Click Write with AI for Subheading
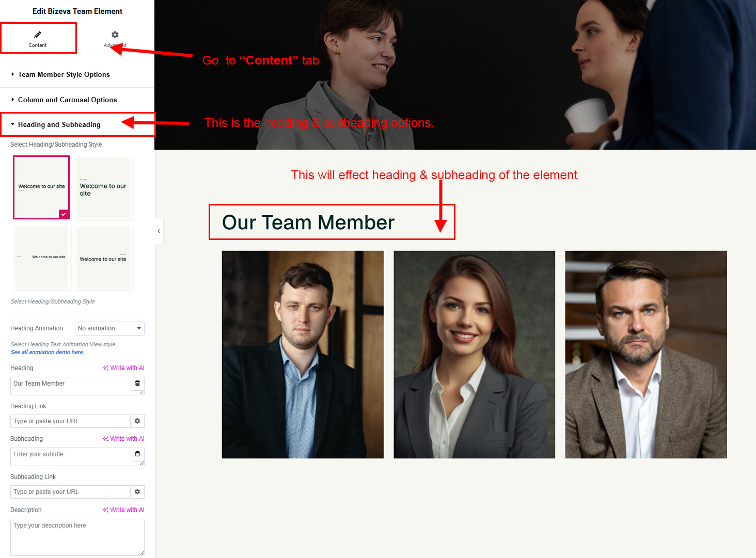 [123, 439]
